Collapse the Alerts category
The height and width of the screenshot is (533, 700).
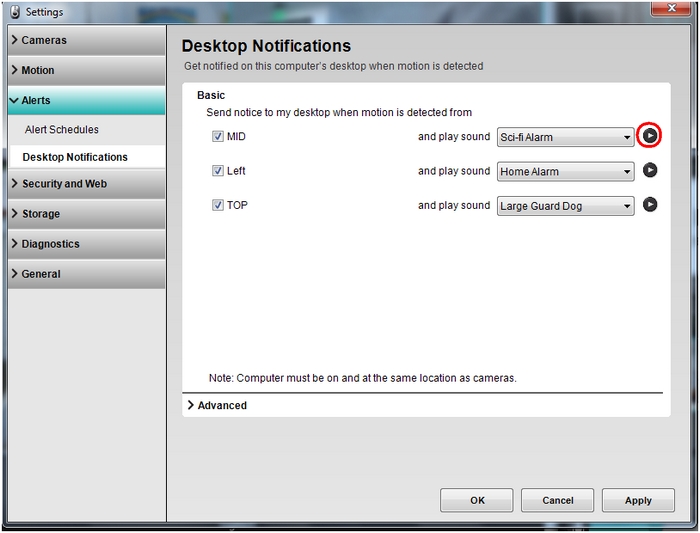(86, 101)
